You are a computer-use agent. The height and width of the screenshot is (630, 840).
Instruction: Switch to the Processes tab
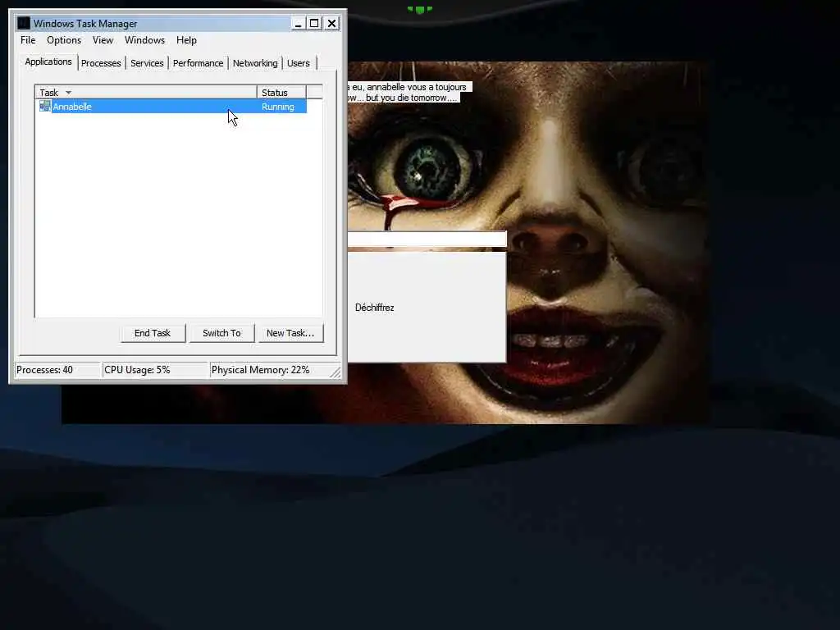[x=101, y=63]
